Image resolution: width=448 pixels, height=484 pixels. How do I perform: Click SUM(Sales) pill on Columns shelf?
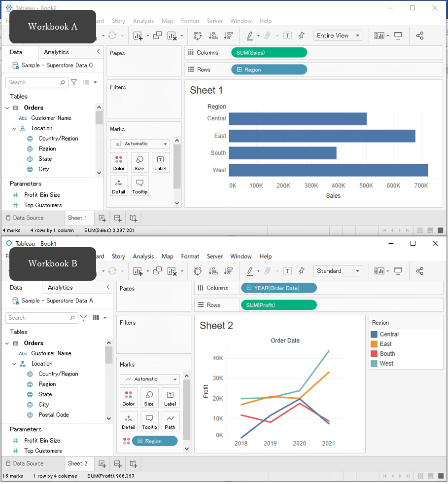pos(269,53)
